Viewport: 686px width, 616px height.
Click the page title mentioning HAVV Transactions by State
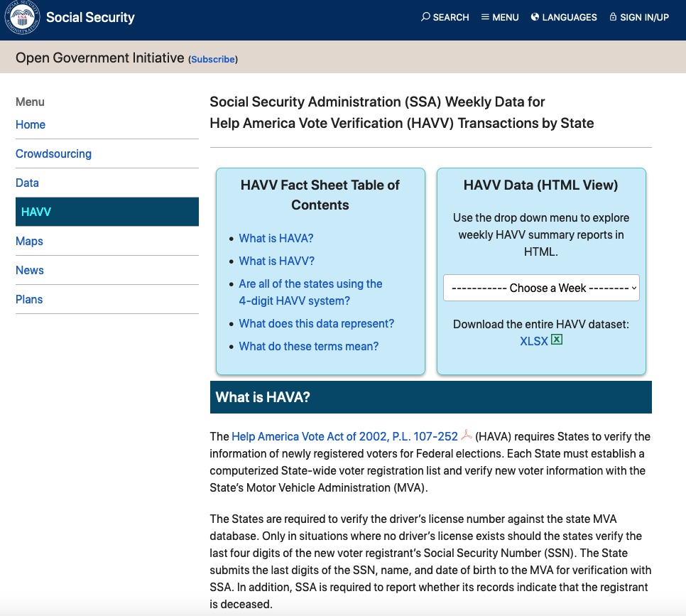[402, 112]
